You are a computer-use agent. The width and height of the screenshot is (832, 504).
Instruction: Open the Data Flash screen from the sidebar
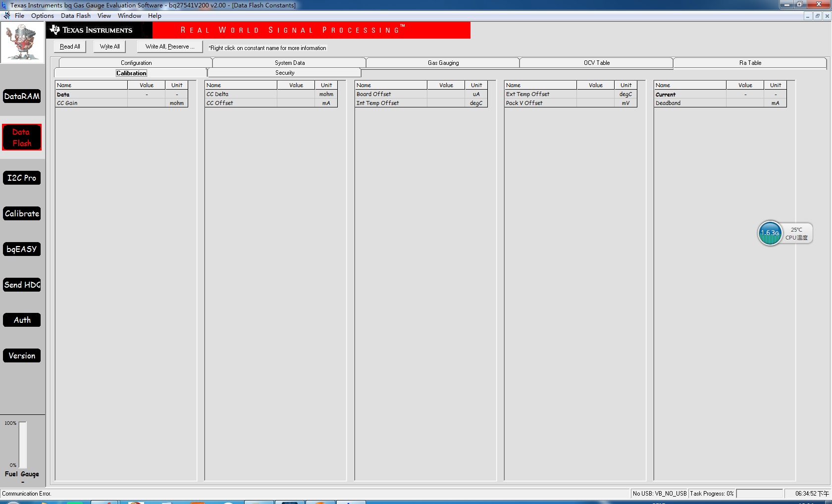click(x=22, y=137)
